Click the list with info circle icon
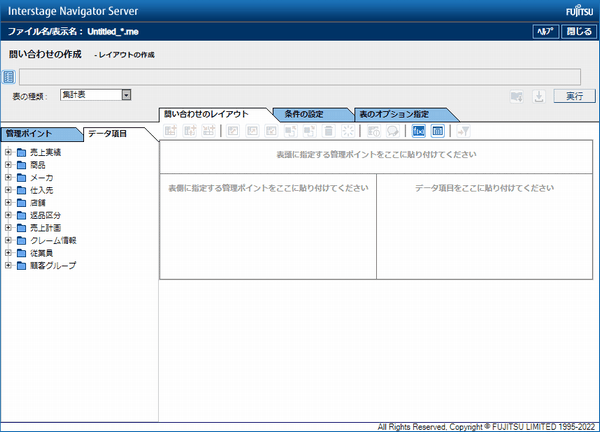 click(373, 131)
